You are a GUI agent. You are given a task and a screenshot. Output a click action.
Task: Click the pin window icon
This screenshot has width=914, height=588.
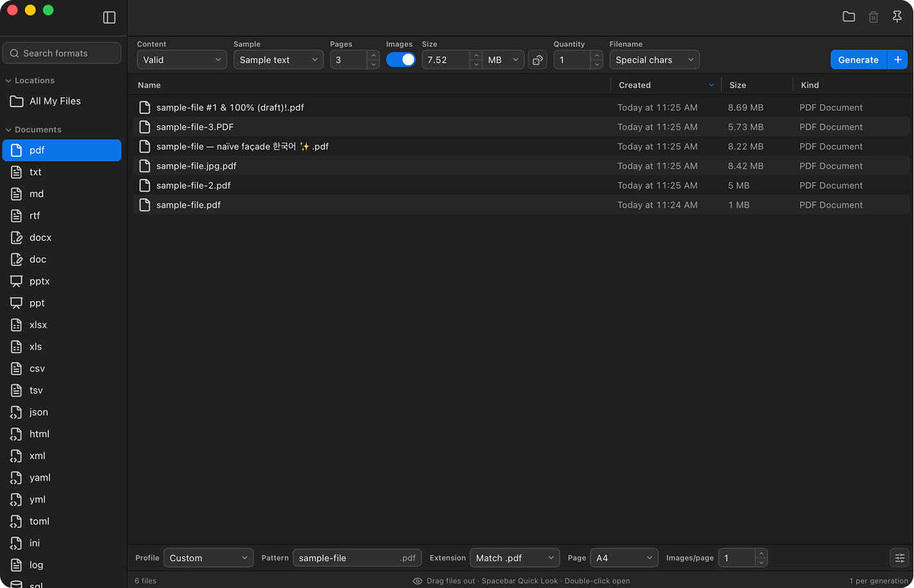(897, 17)
